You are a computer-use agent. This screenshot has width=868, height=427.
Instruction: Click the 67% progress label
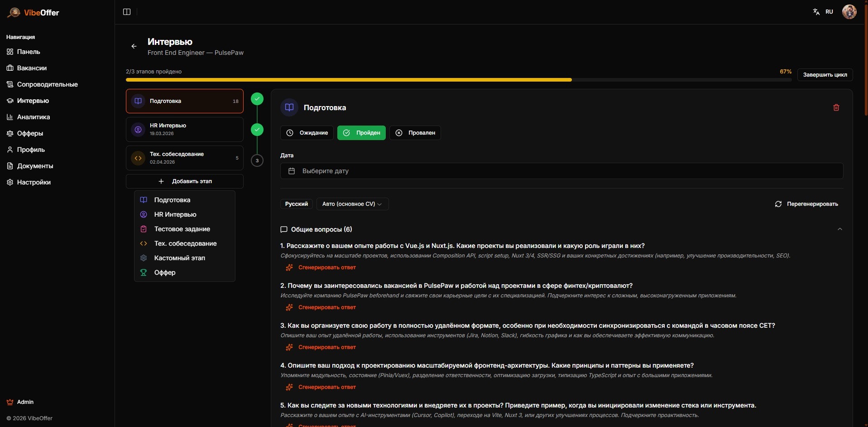click(785, 72)
